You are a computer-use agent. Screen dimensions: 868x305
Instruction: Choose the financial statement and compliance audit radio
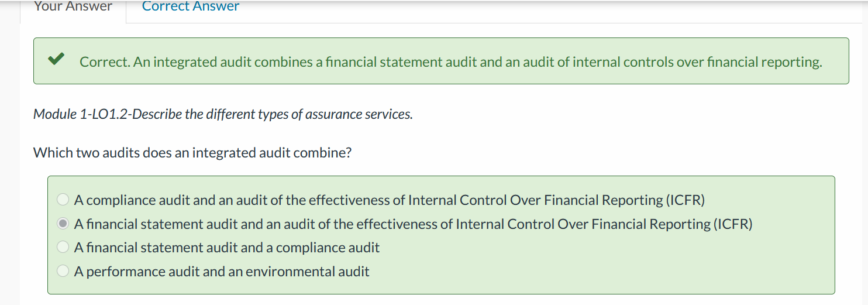(63, 247)
